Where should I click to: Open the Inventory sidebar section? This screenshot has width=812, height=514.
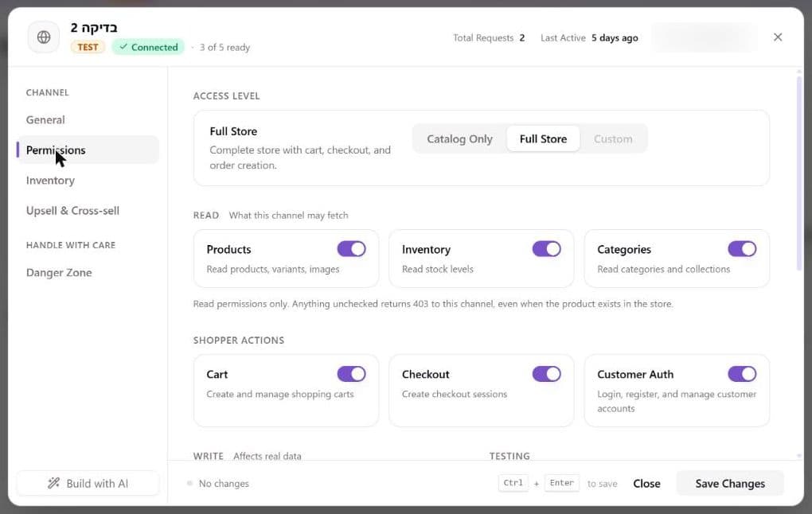[88, 180]
